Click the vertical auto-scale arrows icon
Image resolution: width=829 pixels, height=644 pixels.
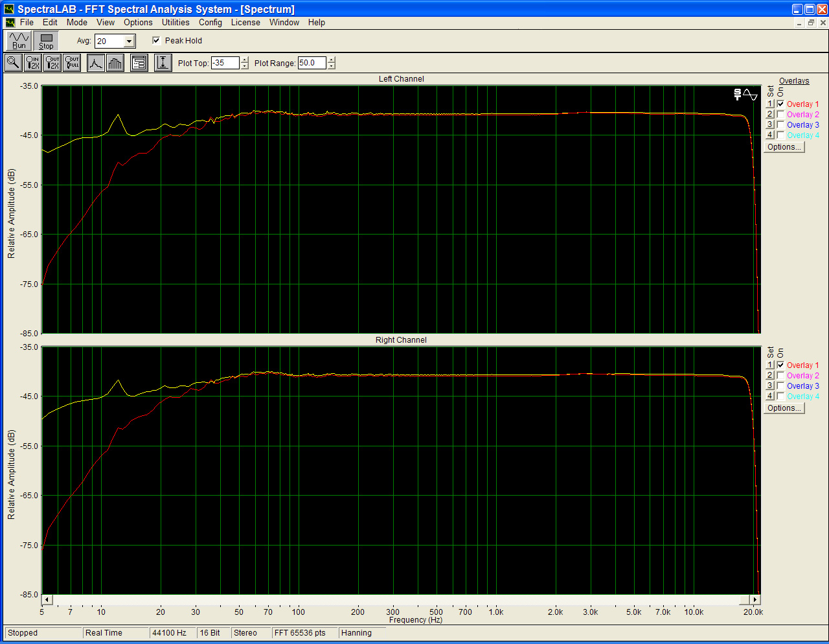point(163,63)
